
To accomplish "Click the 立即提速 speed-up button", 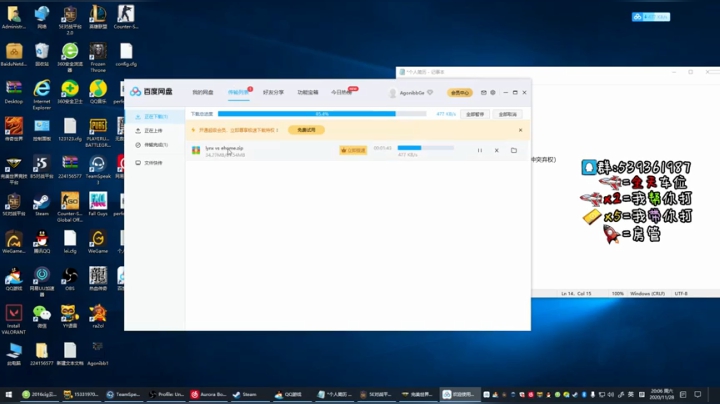I will click(353, 150).
